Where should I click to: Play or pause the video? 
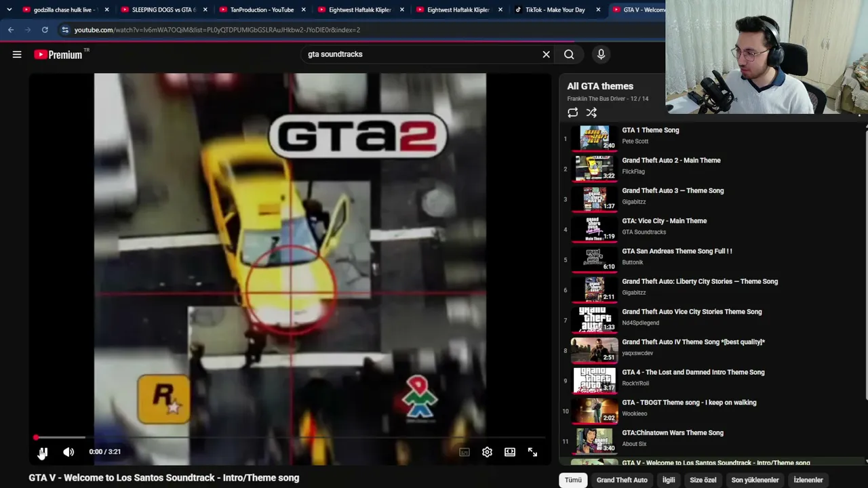[x=43, y=452]
